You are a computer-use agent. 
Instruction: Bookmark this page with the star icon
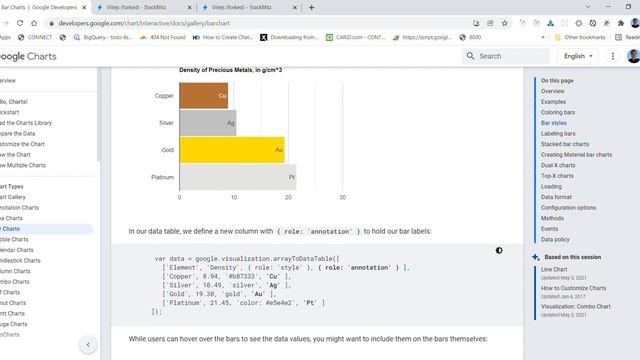click(x=504, y=23)
